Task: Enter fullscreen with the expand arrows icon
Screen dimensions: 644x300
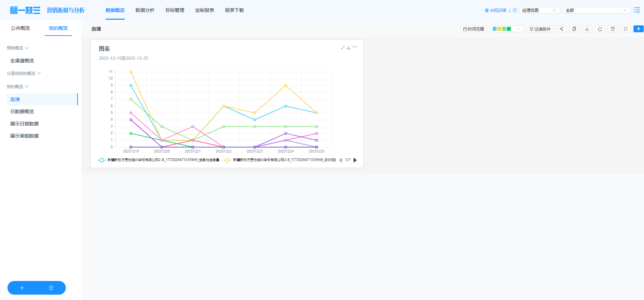Action: (x=626, y=29)
